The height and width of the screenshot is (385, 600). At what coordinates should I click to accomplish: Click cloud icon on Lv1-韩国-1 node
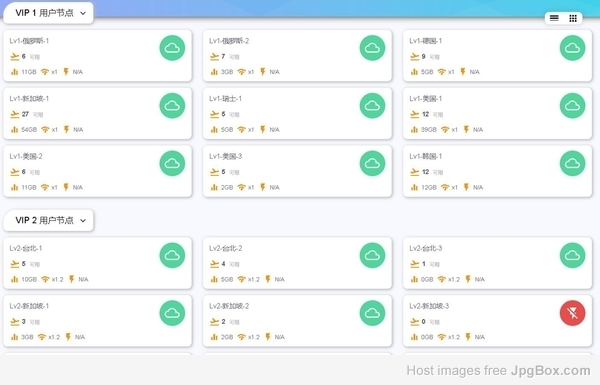coord(572,163)
